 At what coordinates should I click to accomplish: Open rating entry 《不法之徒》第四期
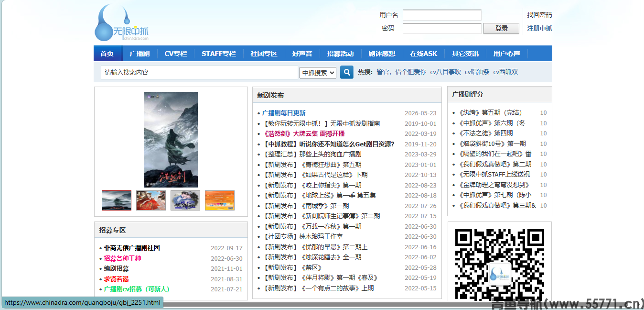tap(485, 133)
